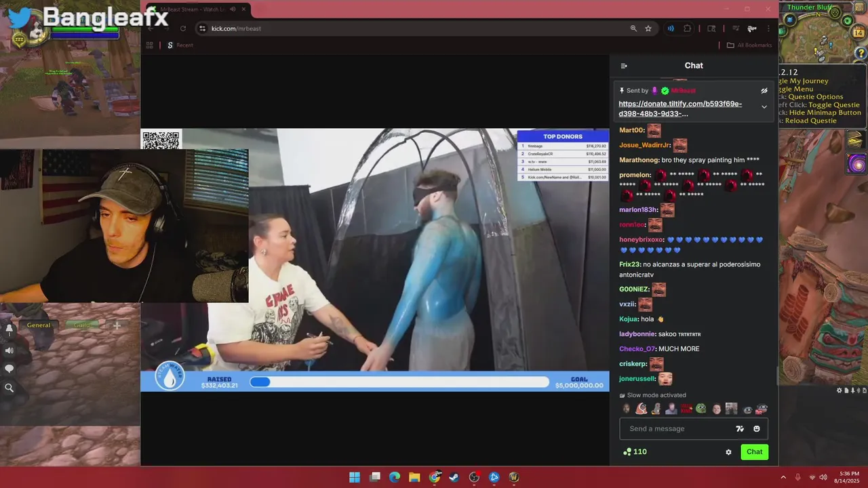Click the stream donation progress bar
868x488 pixels.
click(399, 382)
